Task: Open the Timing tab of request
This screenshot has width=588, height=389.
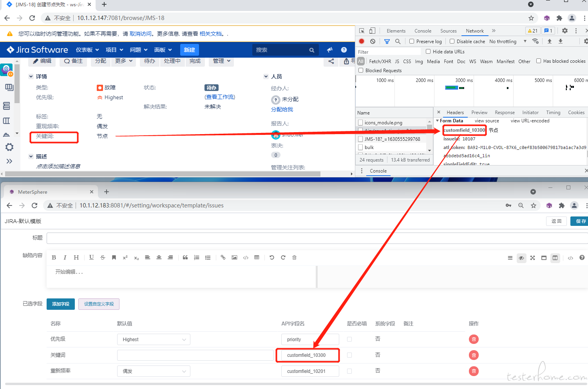Action: click(x=553, y=113)
